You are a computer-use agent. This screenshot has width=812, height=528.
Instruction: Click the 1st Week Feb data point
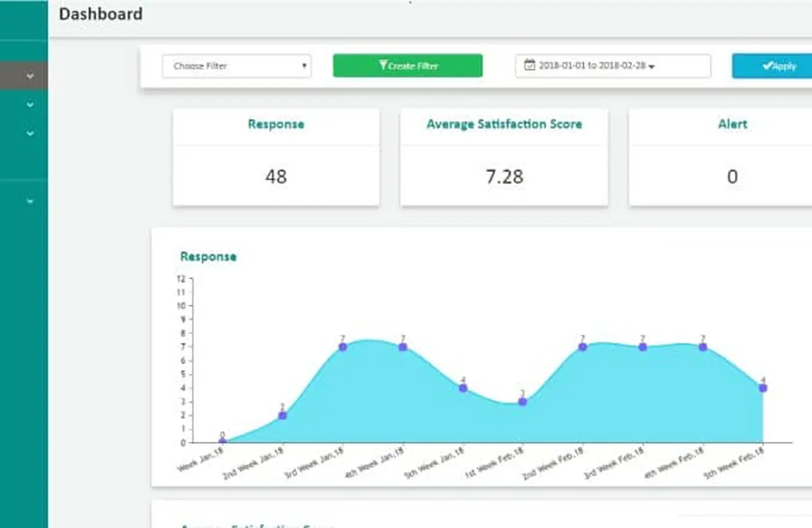coord(523,401)
